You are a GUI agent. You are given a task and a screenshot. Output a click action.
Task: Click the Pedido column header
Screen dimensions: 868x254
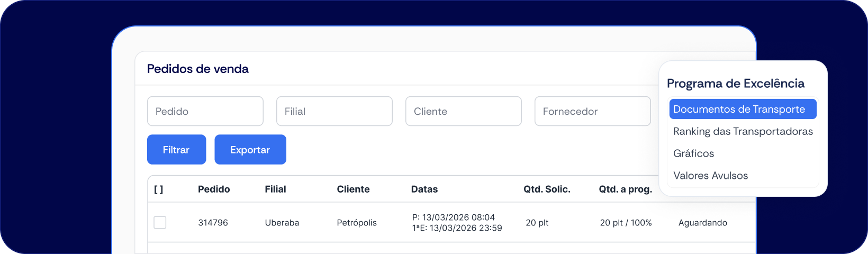click(x=214, y=189)
